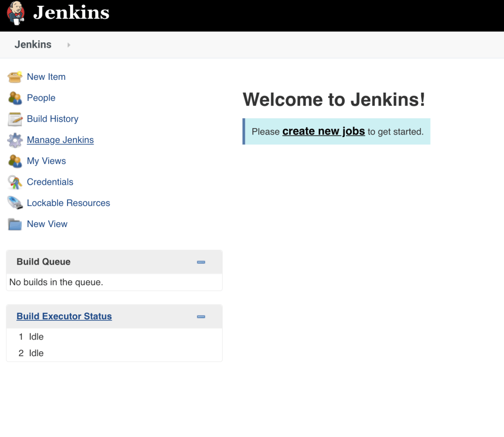Open People via the sidebar icon
Viewport: 504px width, 437px height.
point(15,98)
